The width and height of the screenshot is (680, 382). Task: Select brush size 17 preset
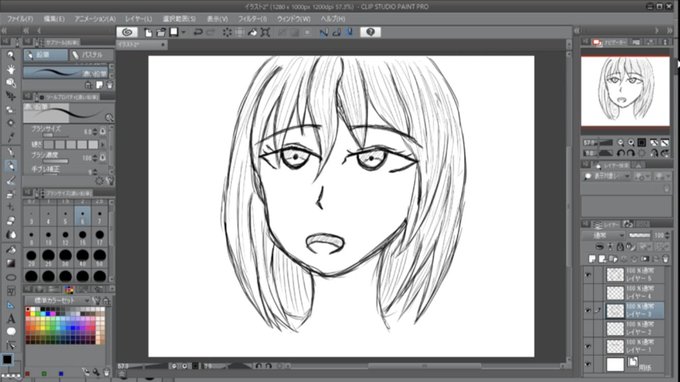[99, 237]
